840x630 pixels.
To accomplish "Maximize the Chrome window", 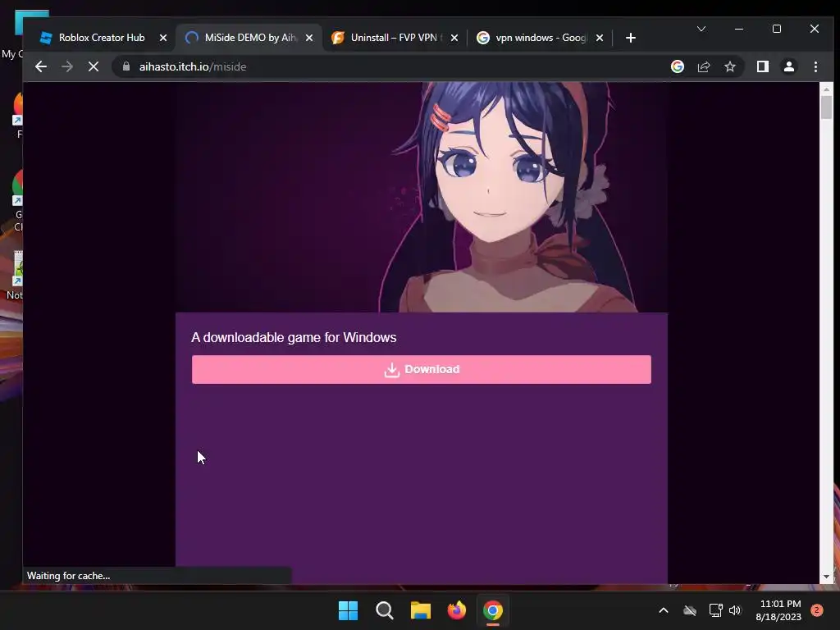I will 777,29.
